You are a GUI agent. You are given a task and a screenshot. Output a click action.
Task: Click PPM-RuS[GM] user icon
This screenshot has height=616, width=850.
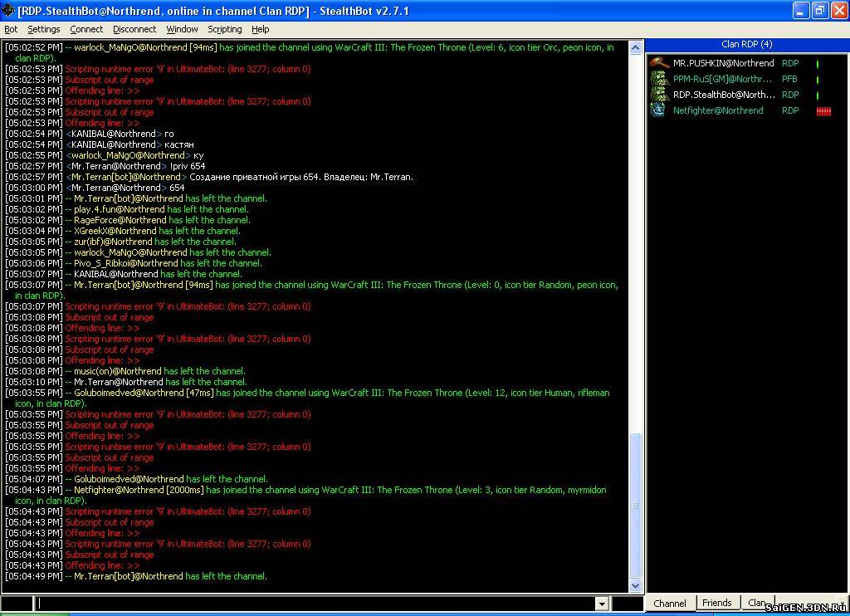tap(659, 79)
